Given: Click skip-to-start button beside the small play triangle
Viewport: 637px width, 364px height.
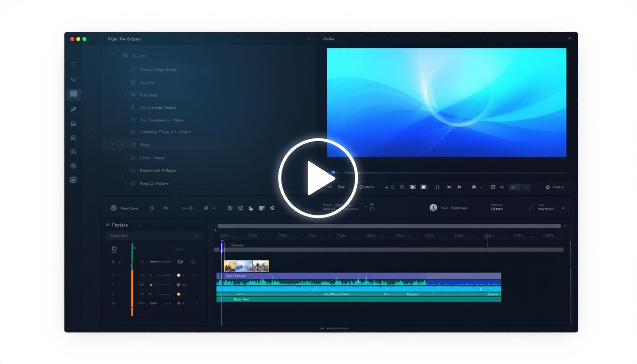Looking at the screenshot, I should tap(449, 187).
